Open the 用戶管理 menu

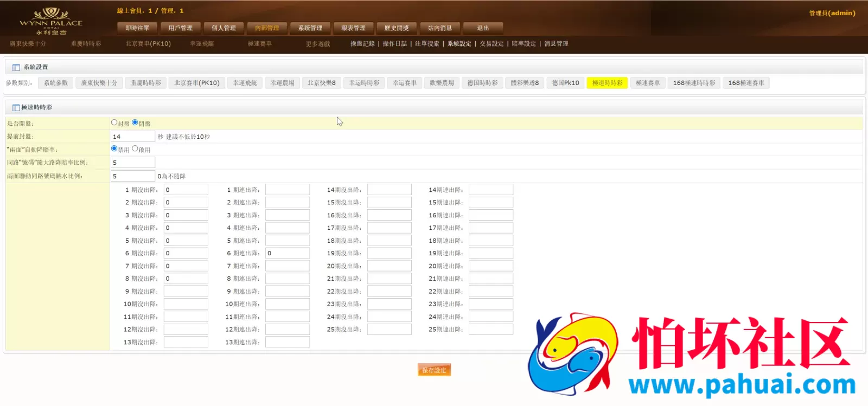(x=181, y=28)
